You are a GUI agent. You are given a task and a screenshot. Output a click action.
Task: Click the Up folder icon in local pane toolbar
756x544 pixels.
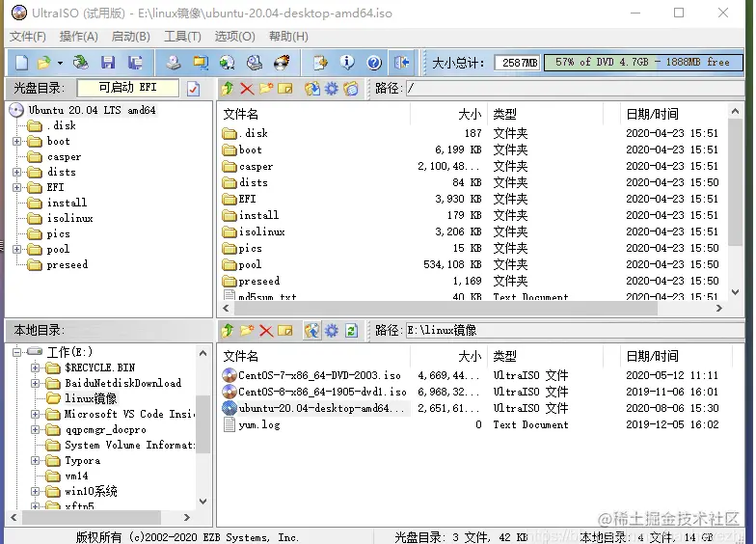(228, 330)
